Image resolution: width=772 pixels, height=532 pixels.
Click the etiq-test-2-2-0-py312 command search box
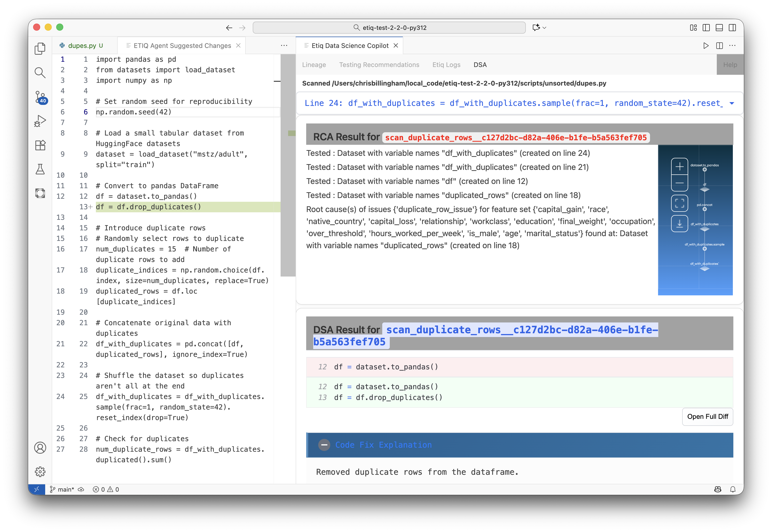click(389, 28)
